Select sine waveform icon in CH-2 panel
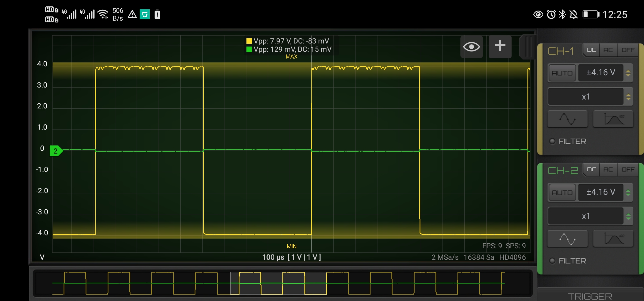 point(567,239)
